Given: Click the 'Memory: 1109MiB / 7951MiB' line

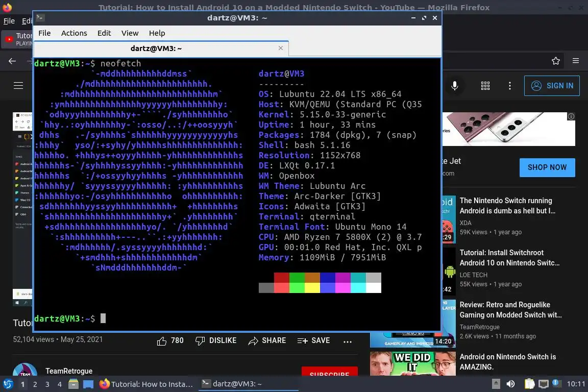Looking at the screenshot, I should click(322, 257).
